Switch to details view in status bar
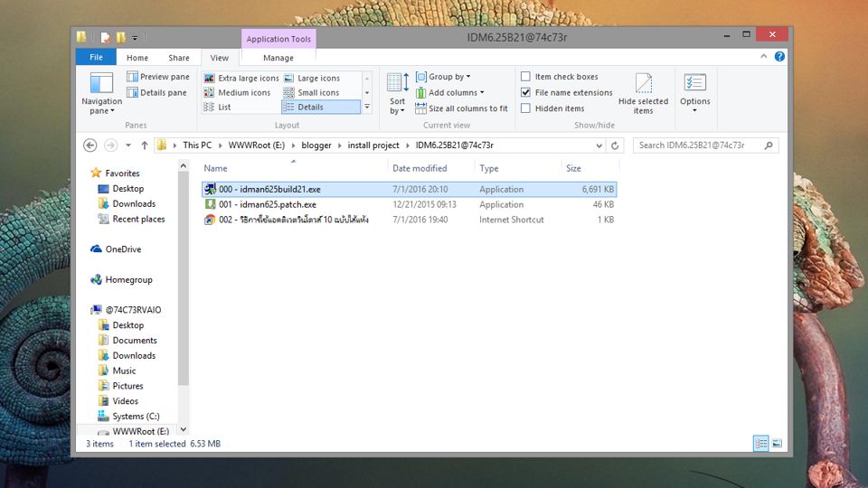This screenshot has height=488, width=868. [760, 443]
